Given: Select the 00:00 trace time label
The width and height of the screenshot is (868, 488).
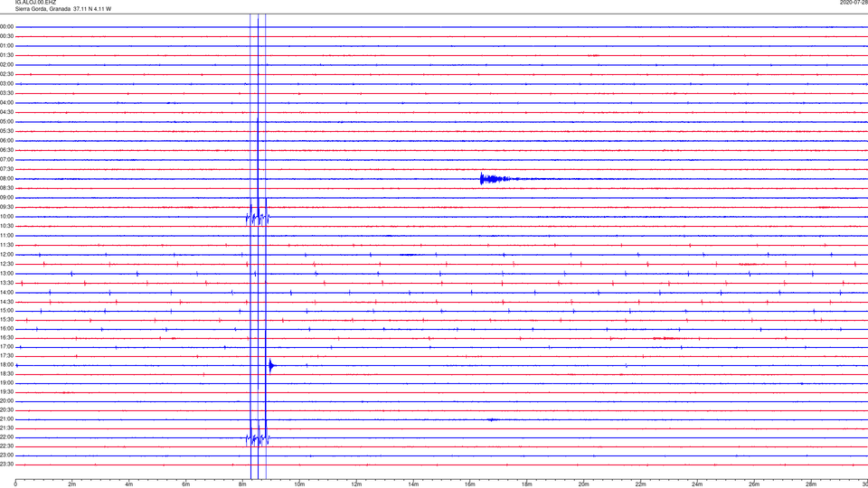Looking at the screenshot, I should click(7, 26).
